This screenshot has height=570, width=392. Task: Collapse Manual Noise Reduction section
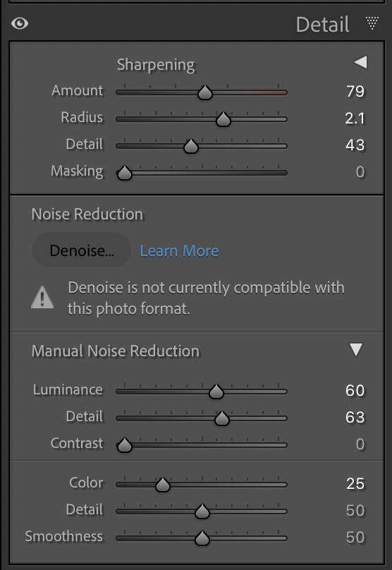(355, 350)
